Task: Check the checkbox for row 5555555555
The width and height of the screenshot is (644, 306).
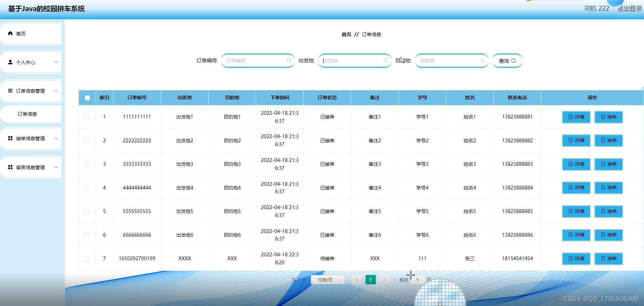Action: [87, 212]
